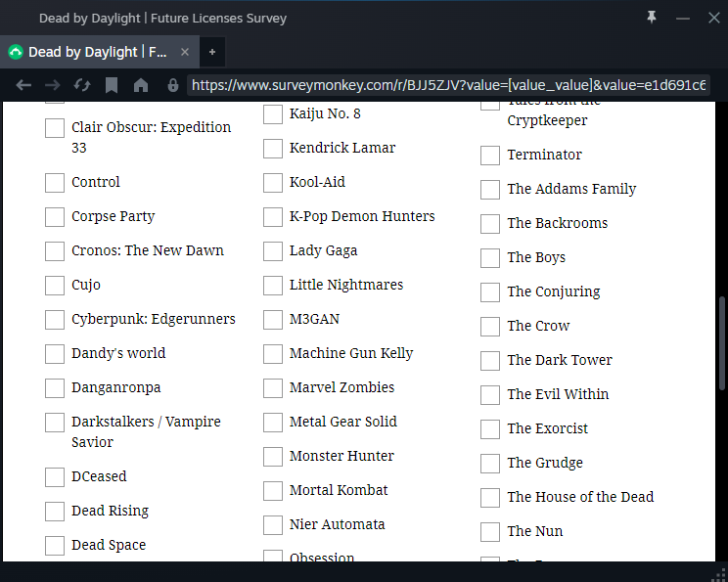Check Cyberpunk: Edgerunners

(55, 320)
